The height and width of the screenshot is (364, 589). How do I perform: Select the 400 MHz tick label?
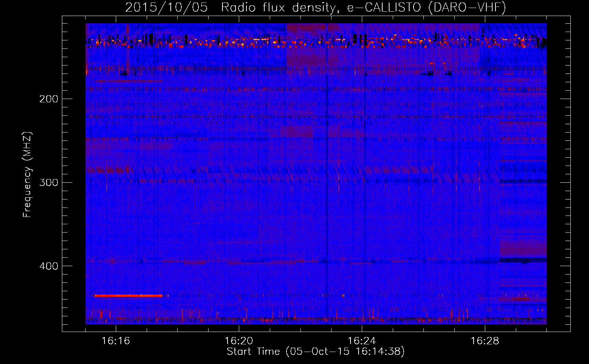pos(48,266)
